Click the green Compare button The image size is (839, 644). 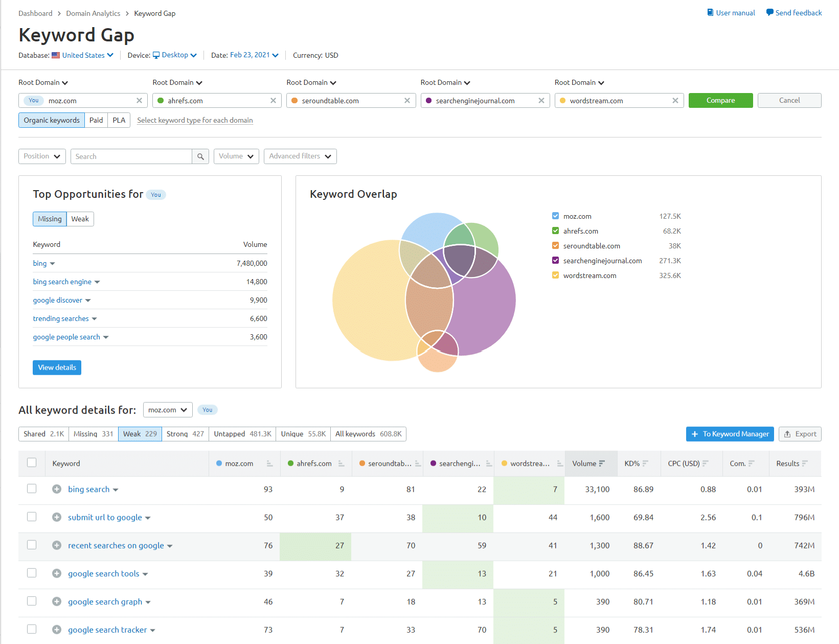720,101
